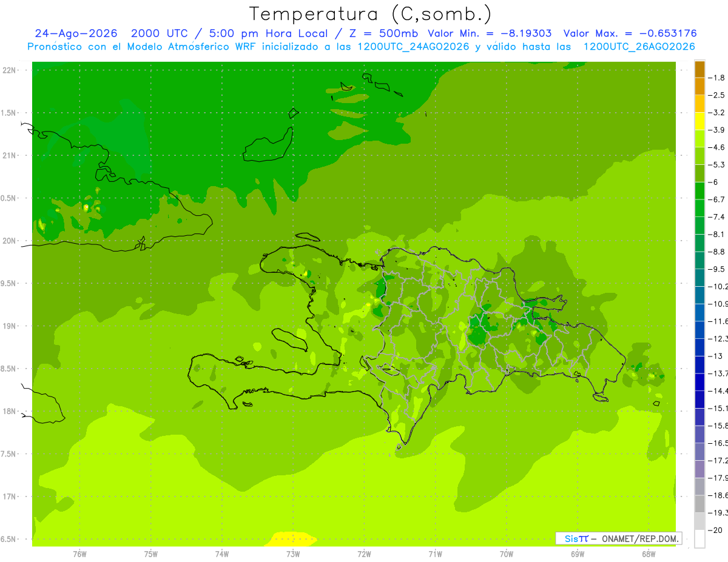Click the "20N" latitude axis label
728x562 pixels.
point(10,241)
